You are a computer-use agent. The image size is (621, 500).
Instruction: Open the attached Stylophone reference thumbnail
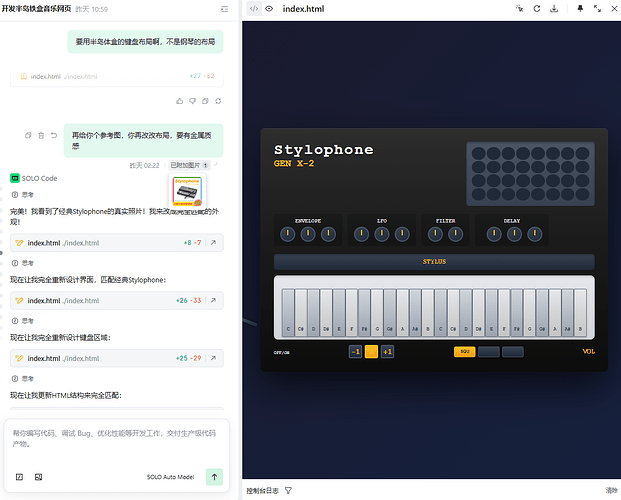tap(187, 191)
